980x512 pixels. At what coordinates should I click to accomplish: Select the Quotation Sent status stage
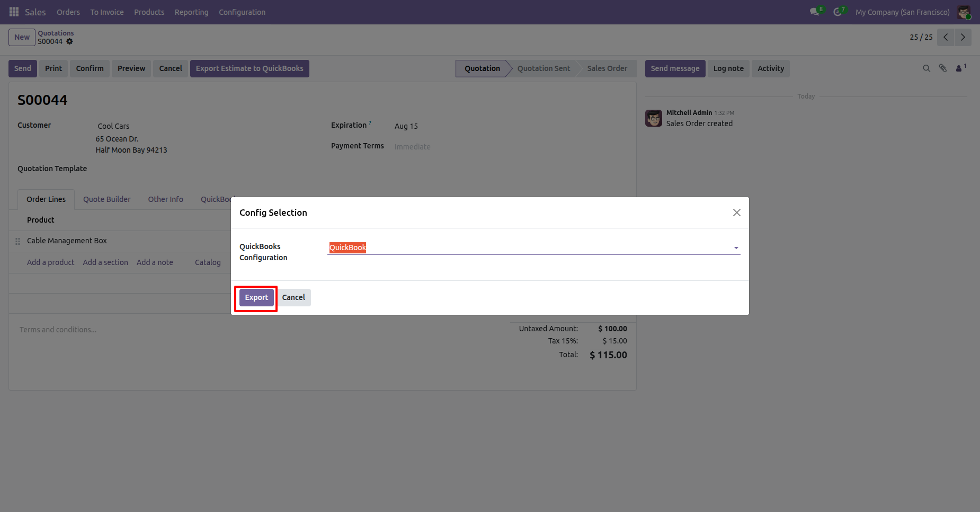pos(544,68)
